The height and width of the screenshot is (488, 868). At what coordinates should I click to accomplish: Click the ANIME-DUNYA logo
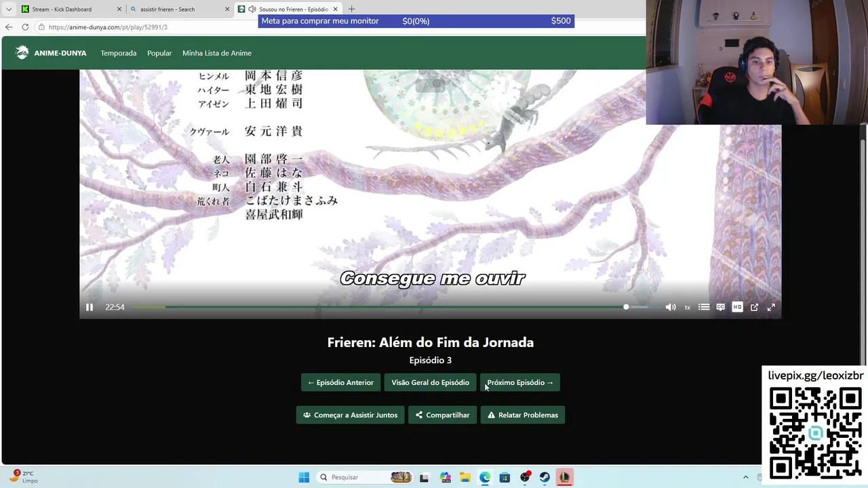click(x=51, y=53)
